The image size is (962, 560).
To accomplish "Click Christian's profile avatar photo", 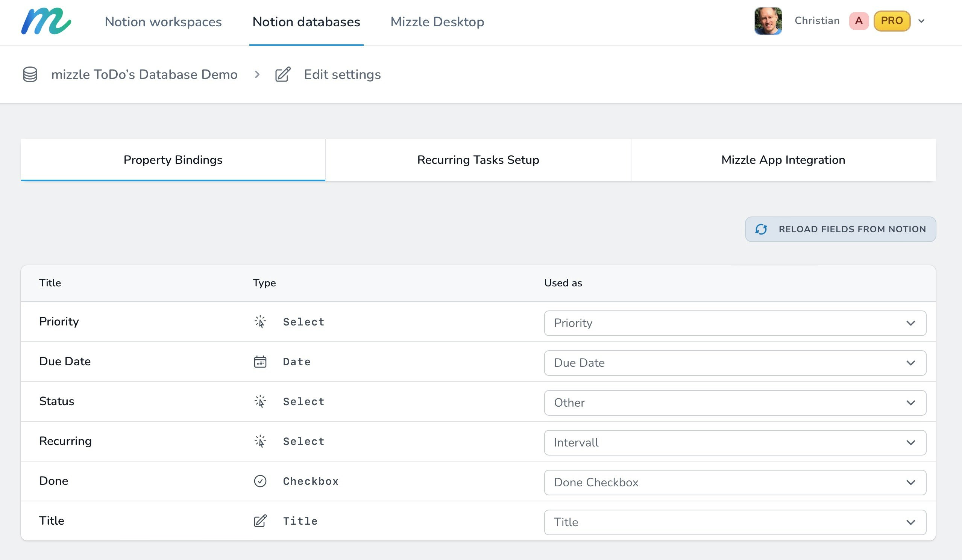I will click(x=768, y=21).
